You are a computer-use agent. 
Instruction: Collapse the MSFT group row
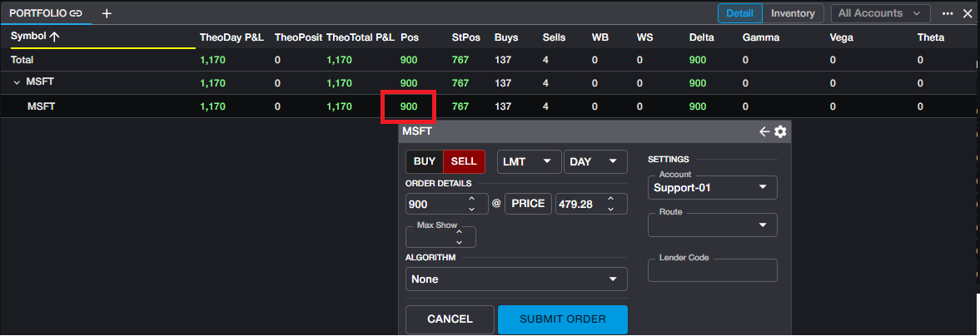pos(17,82)
